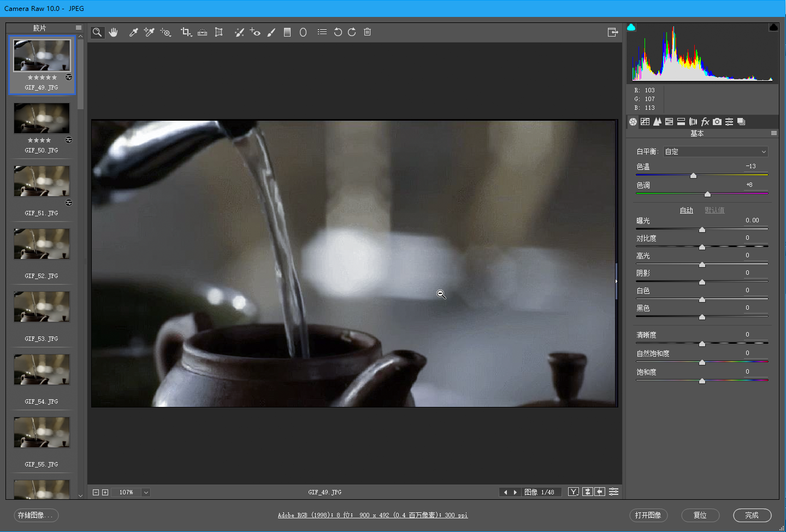Open the workflow options link
The width and height of the screenshot is (786, 532).
click(x=373, y=515)
